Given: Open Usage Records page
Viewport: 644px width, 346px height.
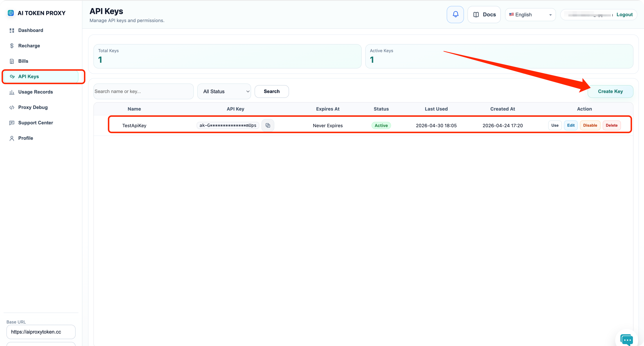Looking at the screenshot, I should [x=41, y=92].
